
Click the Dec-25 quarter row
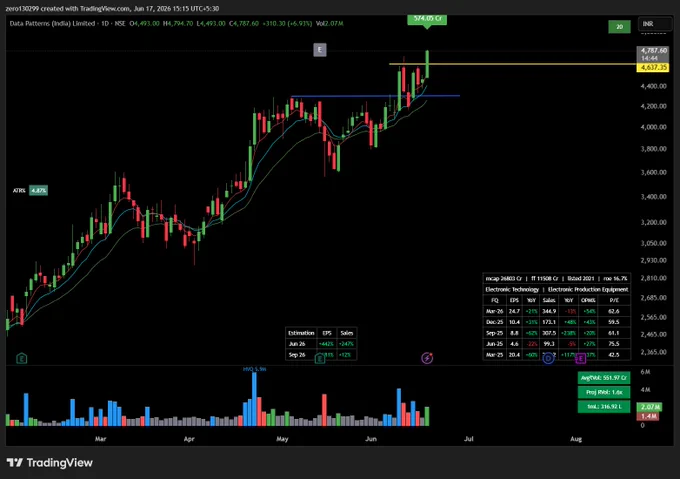556,322
